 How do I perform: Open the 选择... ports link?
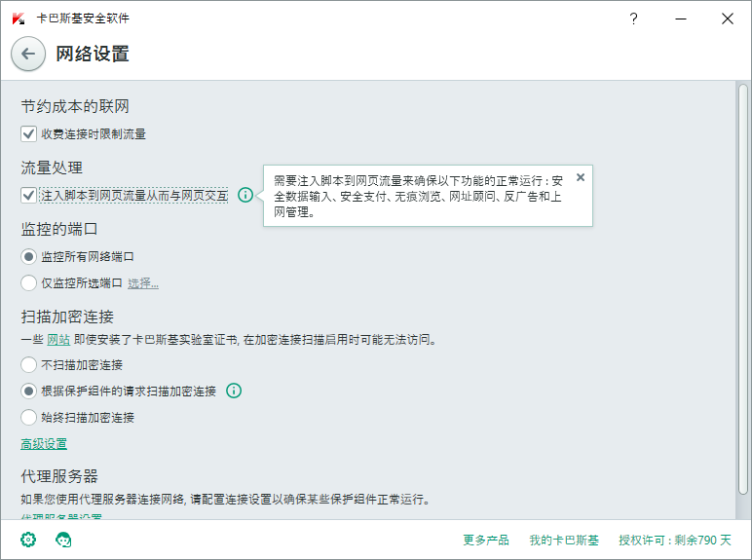point(143,283)
